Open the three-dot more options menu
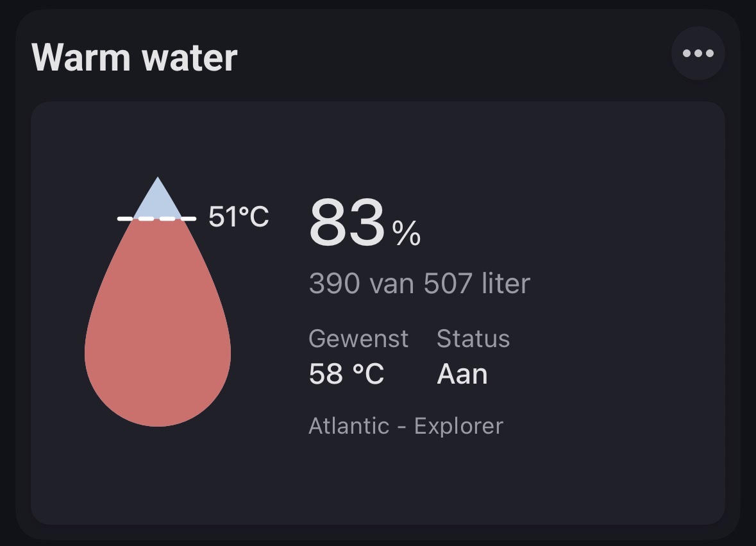The width and height of the screenshot is (756, 546). click(698, 53)
